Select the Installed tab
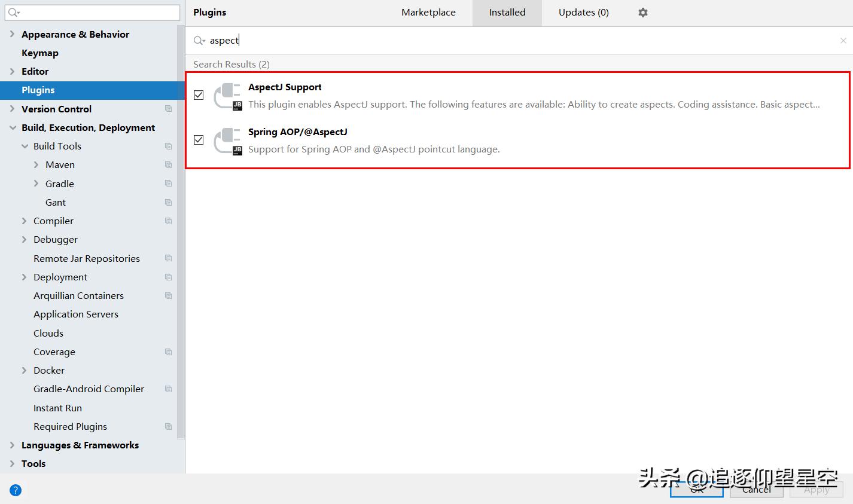The image size is (853, 504). tap(507, 13)
